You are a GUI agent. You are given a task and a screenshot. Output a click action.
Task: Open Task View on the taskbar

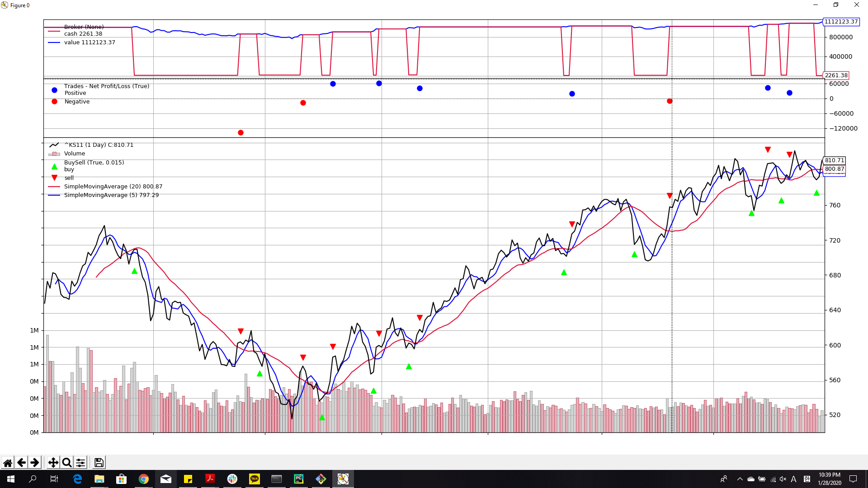[54, 479]
